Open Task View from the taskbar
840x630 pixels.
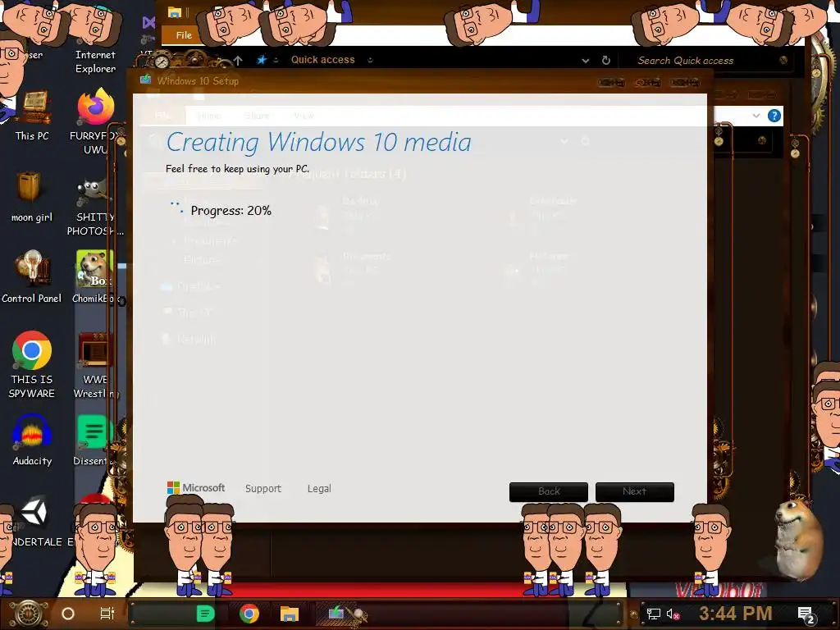coord(107,614)
